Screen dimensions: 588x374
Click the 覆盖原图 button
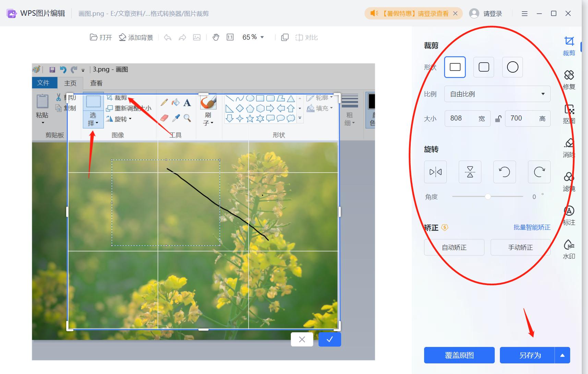(459, 355)
